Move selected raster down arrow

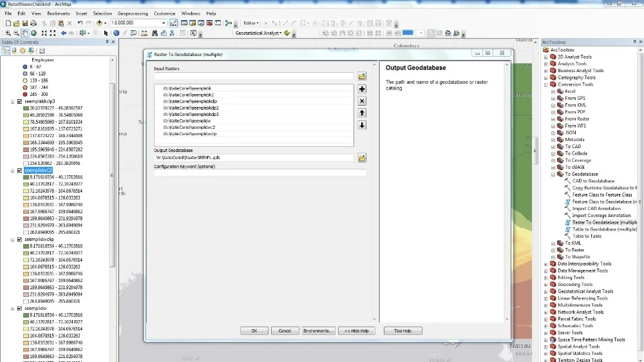(x=362, y=126)
